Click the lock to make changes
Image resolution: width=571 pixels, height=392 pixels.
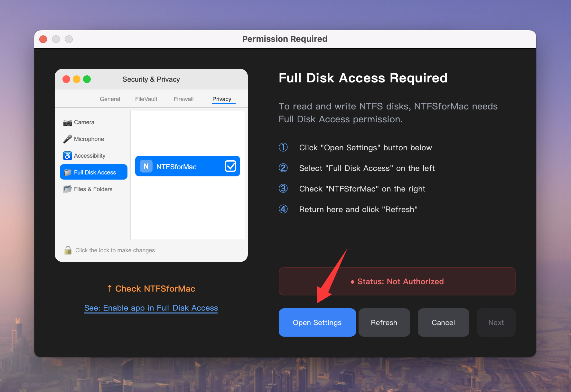(68, 250)
